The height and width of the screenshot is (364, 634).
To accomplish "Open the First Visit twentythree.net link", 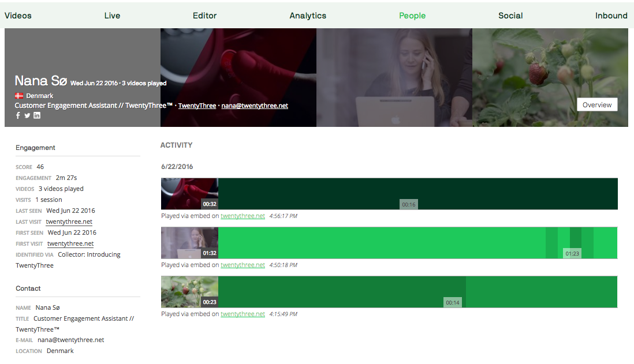I will [x=70, y=243].
